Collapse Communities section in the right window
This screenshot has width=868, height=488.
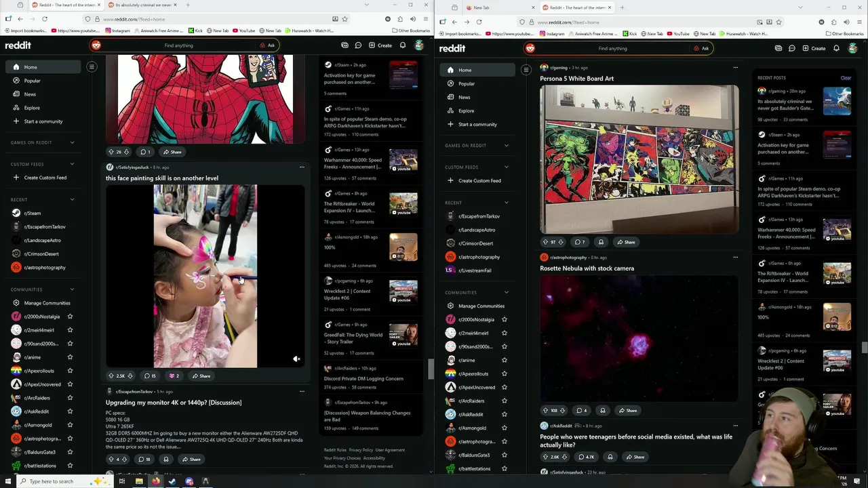[506, 292]
